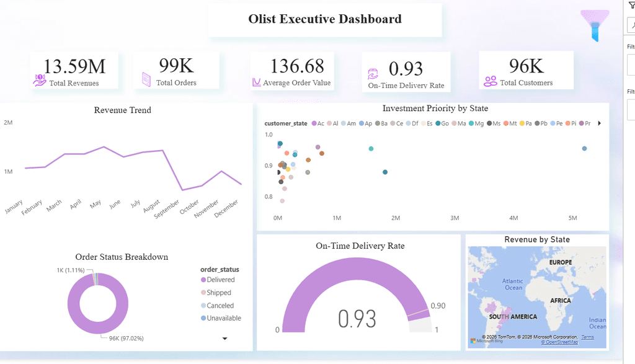Viewport: 635px width, 364px height.
Task: Toggle Delivered in order_status legend
Action: [218, 280]
